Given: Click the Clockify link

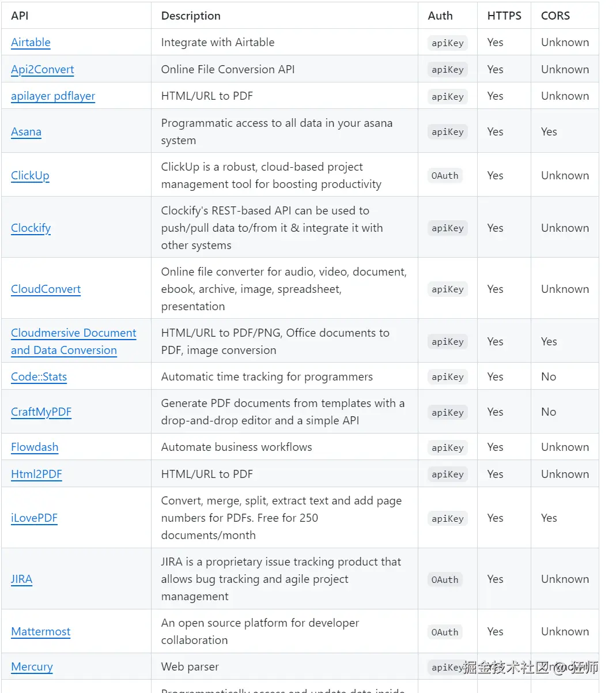Looking at the screenshot, I should point(31,228).
